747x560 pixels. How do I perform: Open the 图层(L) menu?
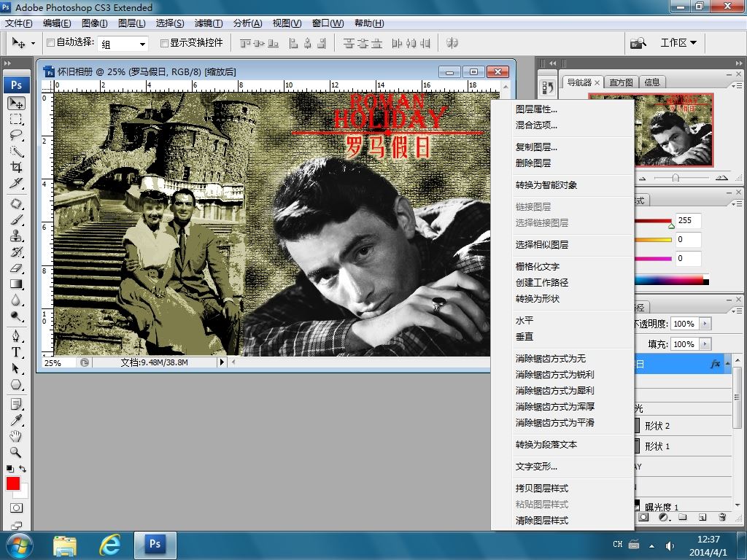coord(132,23)
